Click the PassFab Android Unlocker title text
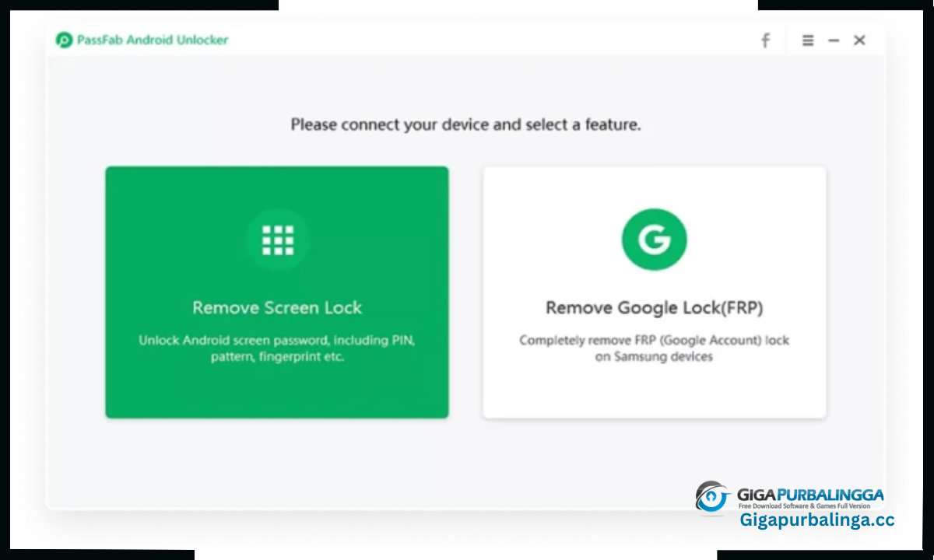Image resolution: width=934 pixels, height=560 pixels. click(x=153, y=40)
